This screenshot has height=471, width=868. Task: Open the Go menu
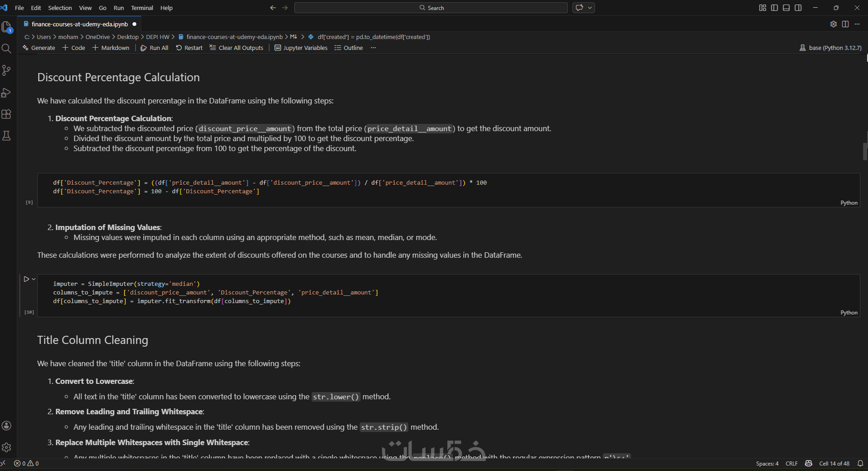pyautogui.click(x=103, y=8)
